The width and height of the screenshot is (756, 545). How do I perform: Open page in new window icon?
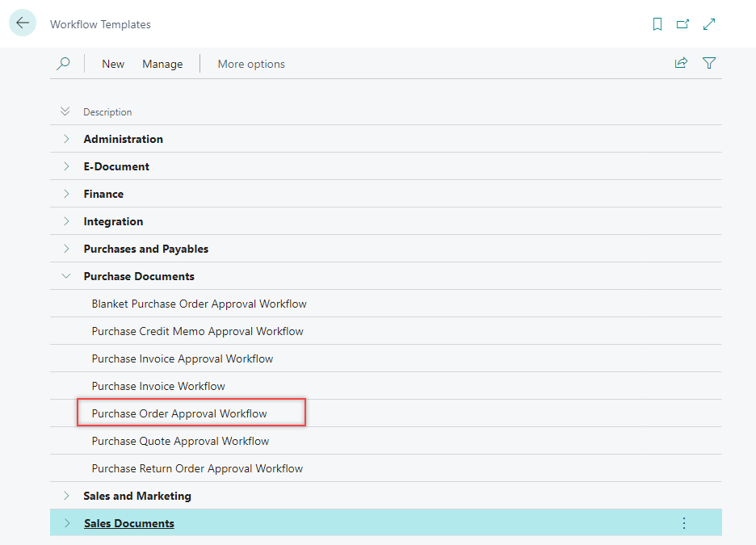pyautogui.click(x=682, y=24)
